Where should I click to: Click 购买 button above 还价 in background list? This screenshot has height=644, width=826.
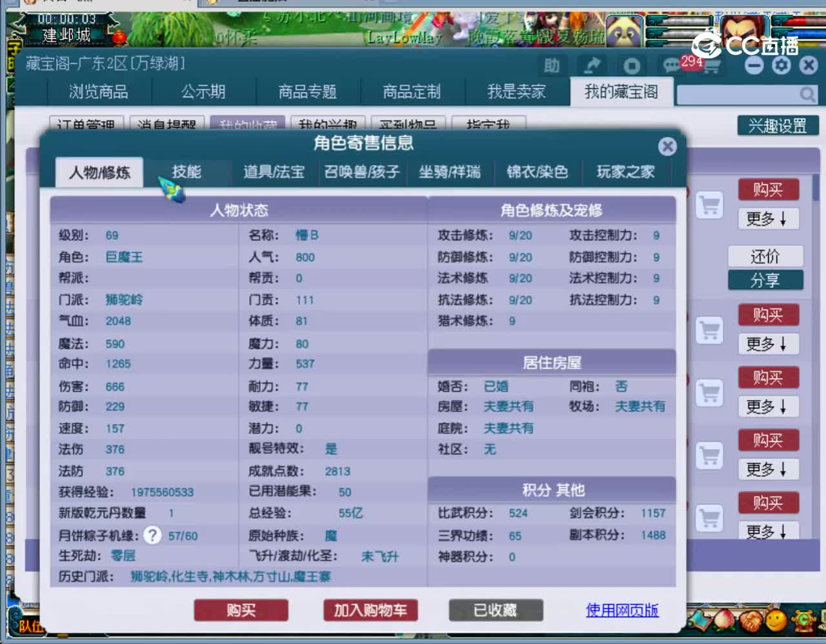(768, 190)
